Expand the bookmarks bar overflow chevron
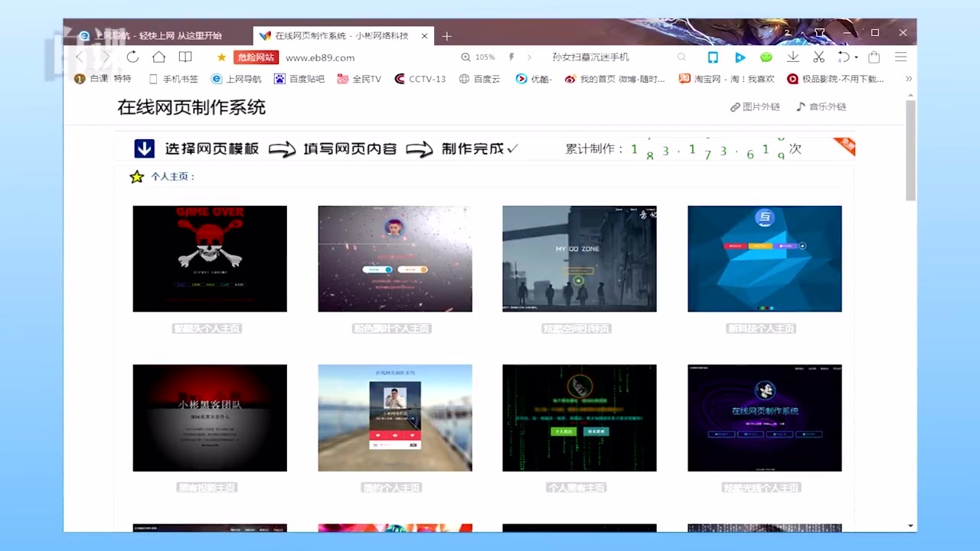980x551 pixels. (x=909, y=79)
